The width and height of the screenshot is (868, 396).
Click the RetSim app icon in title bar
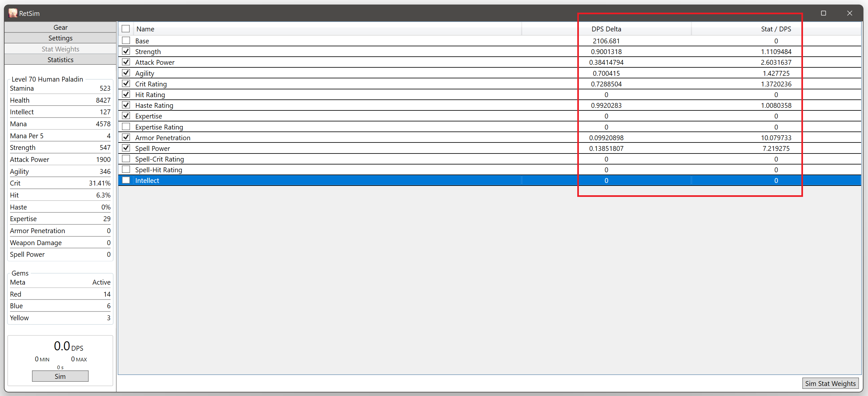click(x=13, y=13)
